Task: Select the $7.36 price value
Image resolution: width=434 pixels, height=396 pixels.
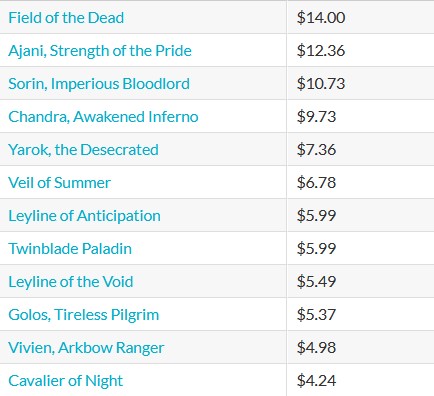Action: (x=316, y=150)
